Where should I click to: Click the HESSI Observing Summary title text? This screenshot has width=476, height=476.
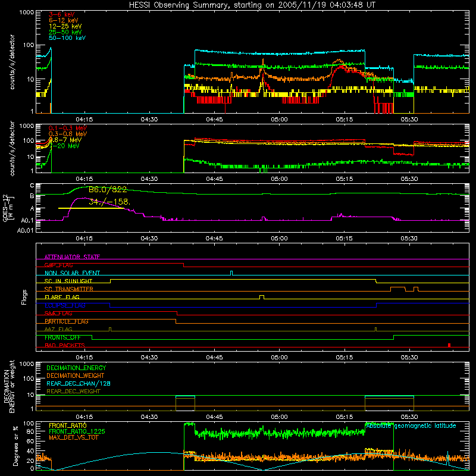click(252, 5)
